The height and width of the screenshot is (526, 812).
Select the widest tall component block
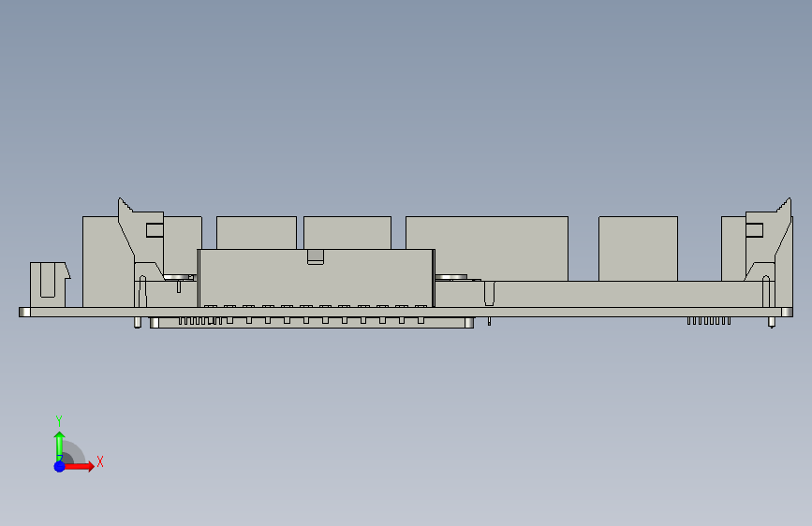pyautogui.click(x=487, y=249)
